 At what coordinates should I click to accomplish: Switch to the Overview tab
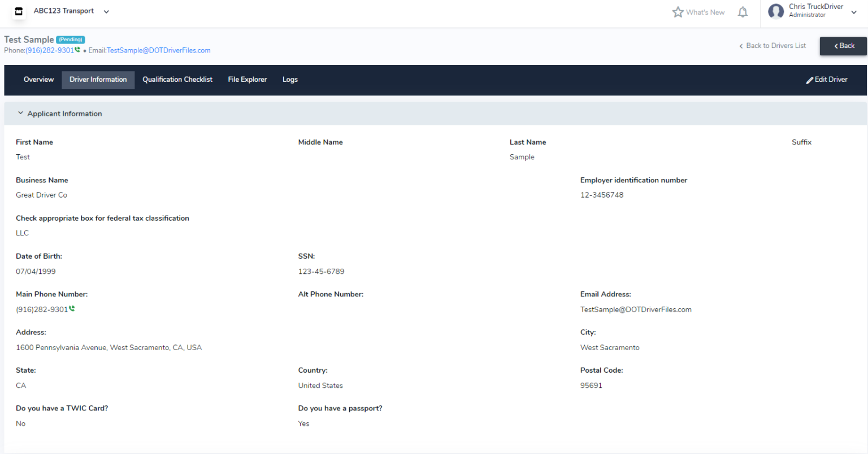click(38, 80)
